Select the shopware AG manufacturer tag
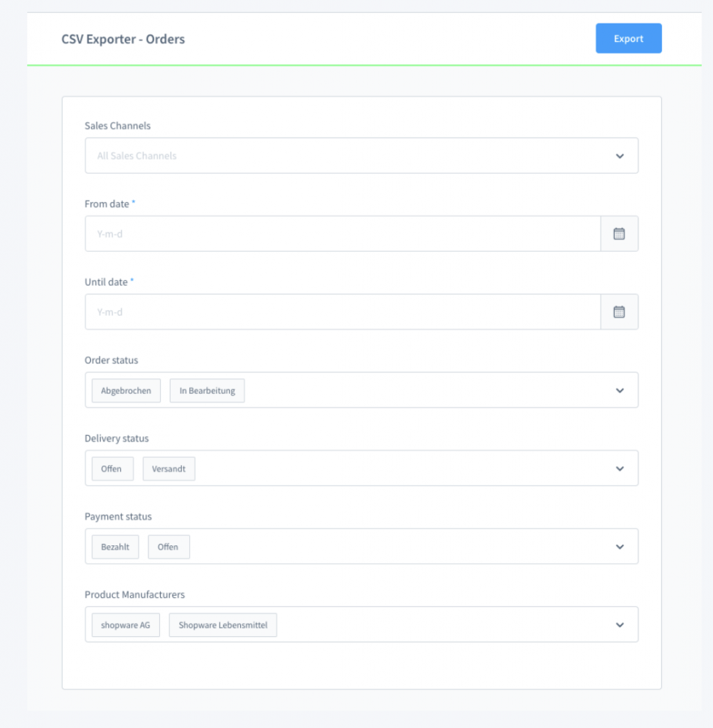Viewport: 713px width, 728px height. point(126,625)
